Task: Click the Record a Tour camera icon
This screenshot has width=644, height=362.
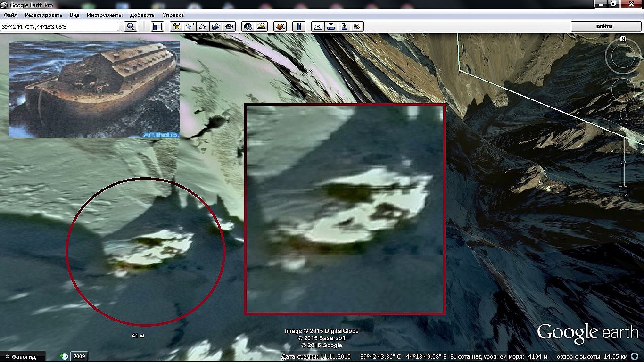Action: point(229,26)
